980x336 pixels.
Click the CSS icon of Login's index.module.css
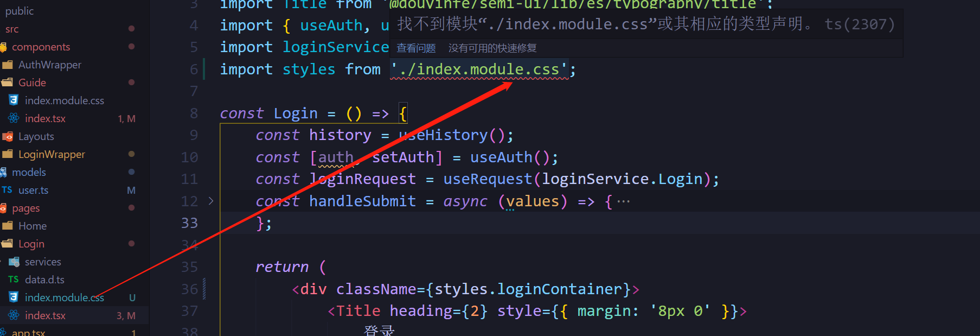[x=14, y=297]
